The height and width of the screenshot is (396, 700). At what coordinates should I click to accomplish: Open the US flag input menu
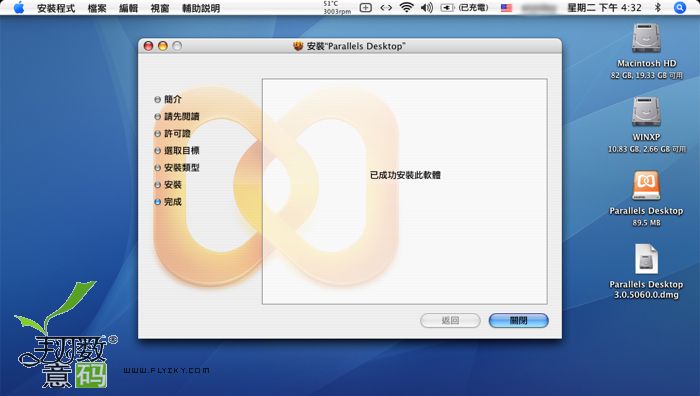tap(506, 8)
